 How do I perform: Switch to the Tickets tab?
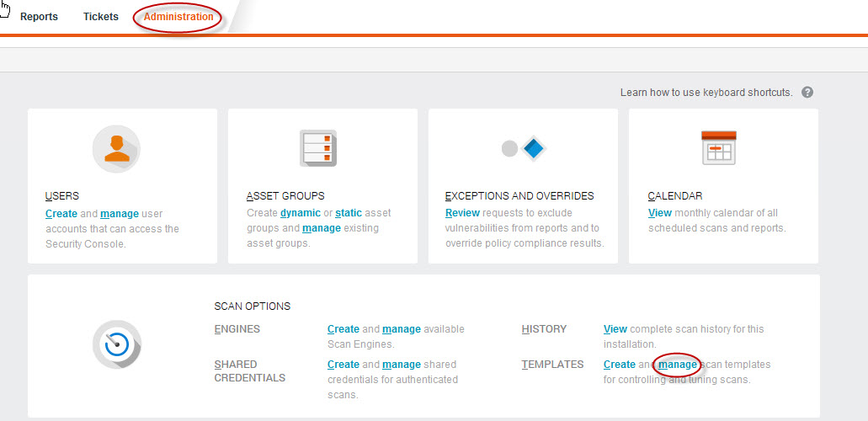tap(101, 17)
